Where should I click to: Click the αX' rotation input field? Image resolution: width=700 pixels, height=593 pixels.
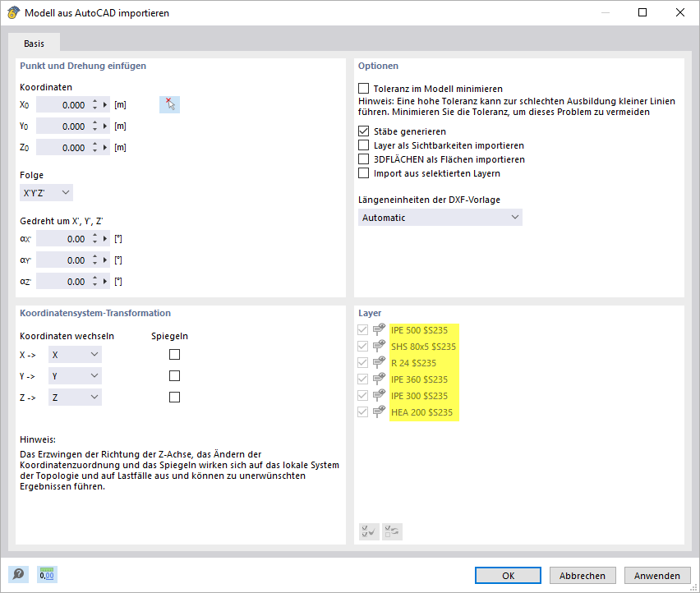coord(62,239)
